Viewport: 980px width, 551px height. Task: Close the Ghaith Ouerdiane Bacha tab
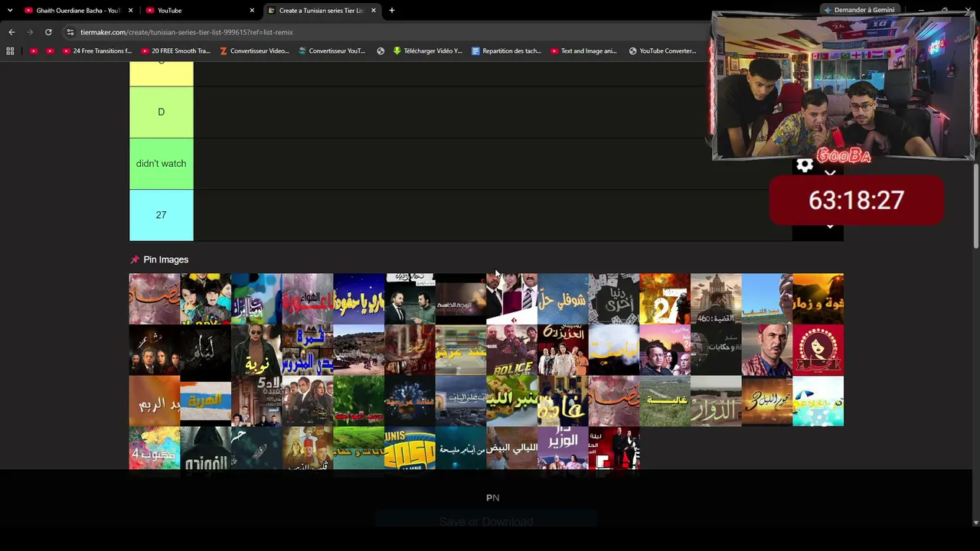click(131, 11)
